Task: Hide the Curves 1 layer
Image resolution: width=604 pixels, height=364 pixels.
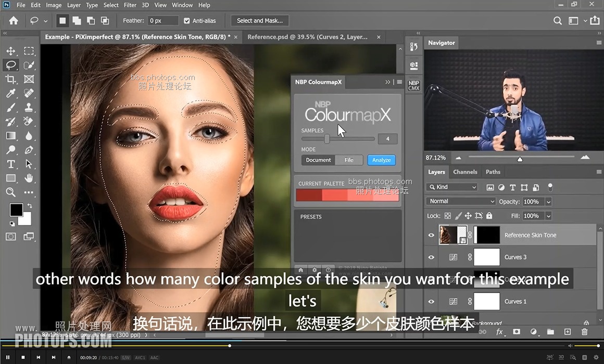Action: coord(432,301)
